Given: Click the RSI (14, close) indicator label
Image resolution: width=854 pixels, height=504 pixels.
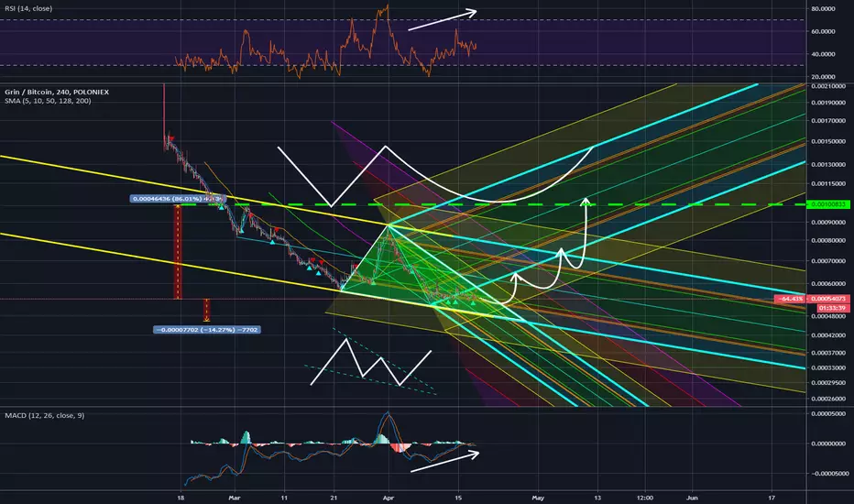Looking at the screenshot, I should (28, 9).
